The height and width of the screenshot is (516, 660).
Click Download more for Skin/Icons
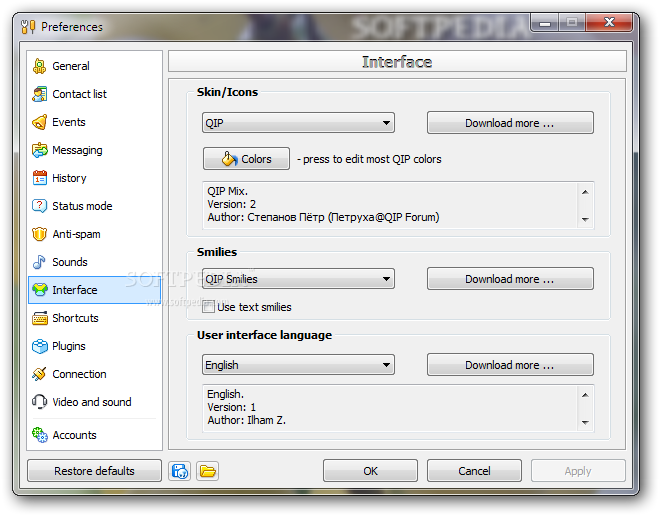[510, 123]
